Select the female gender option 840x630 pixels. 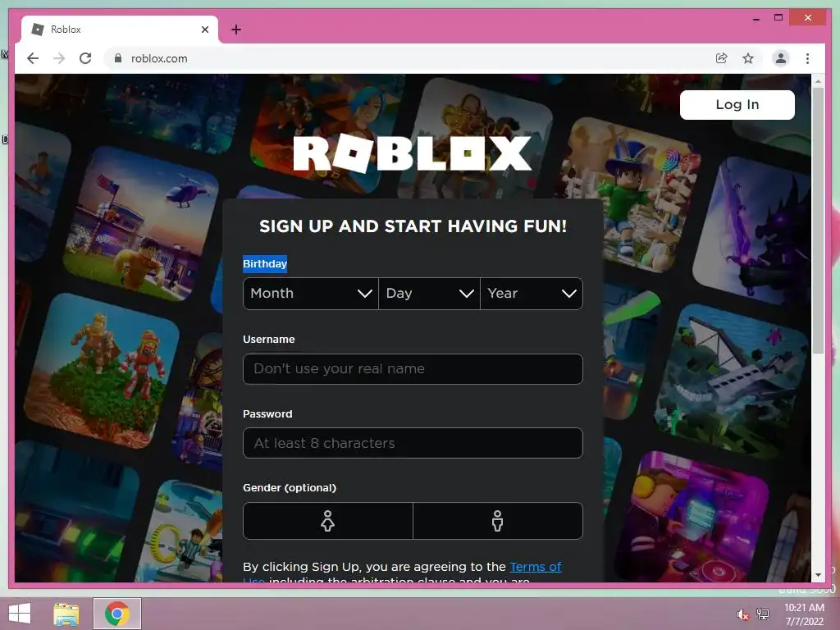point(328,521)
